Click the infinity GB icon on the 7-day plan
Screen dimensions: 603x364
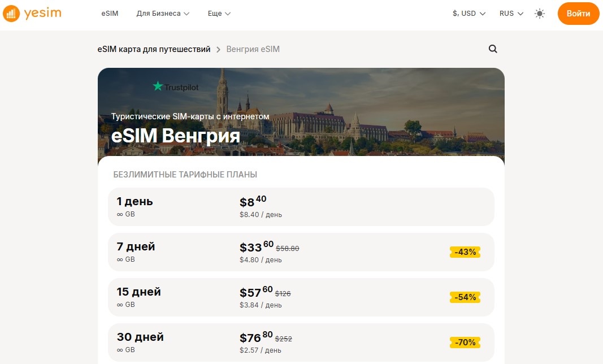pos(119,259)
